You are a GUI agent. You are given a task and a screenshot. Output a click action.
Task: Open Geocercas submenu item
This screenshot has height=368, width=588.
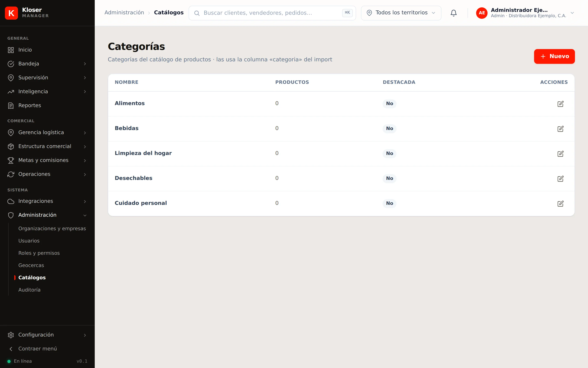31,265
